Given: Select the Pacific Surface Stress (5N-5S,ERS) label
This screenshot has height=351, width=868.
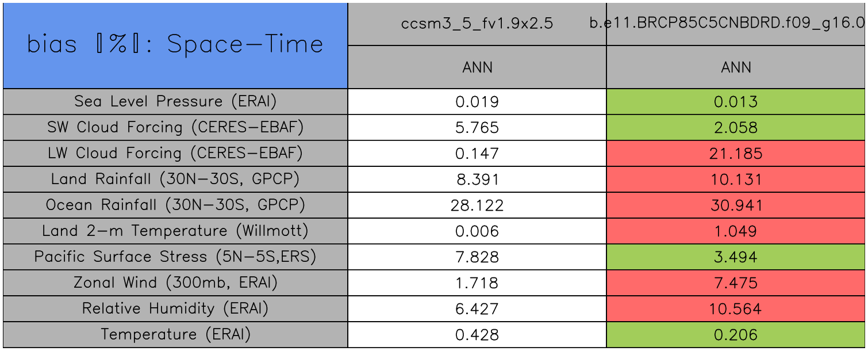Looking at the screenshot, I should (175, 257).
